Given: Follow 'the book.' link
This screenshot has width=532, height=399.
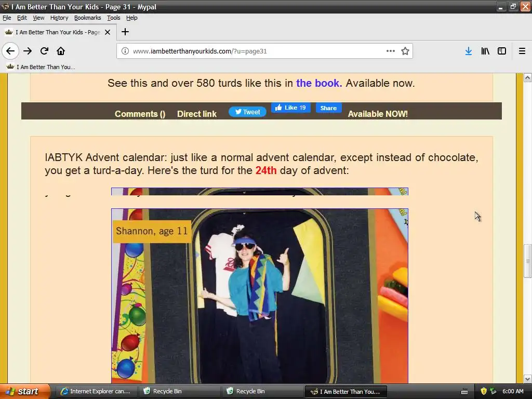Looking at the screenshot, I should 319,83.
